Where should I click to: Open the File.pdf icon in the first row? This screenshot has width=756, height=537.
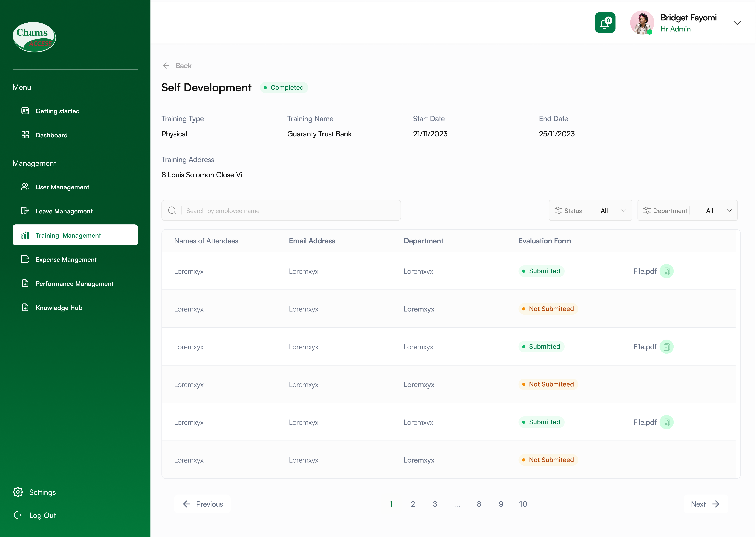[x=666, y=271]
